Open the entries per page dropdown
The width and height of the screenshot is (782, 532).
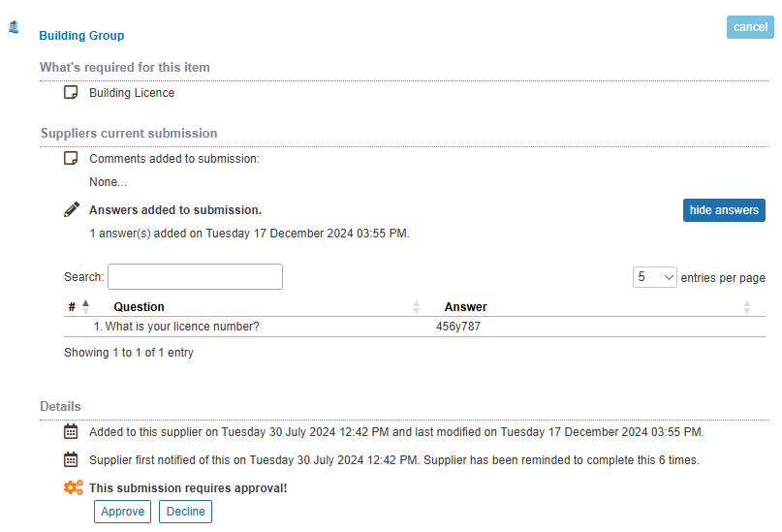654,277
